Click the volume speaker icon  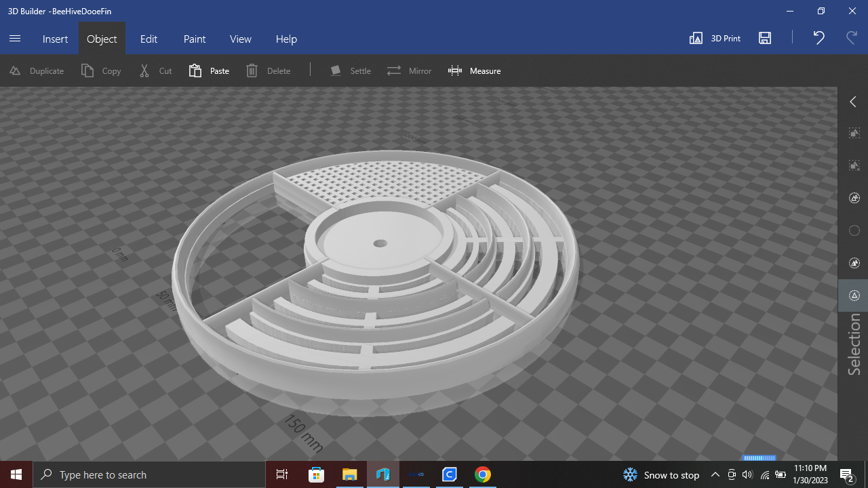(x=748, y=474)
